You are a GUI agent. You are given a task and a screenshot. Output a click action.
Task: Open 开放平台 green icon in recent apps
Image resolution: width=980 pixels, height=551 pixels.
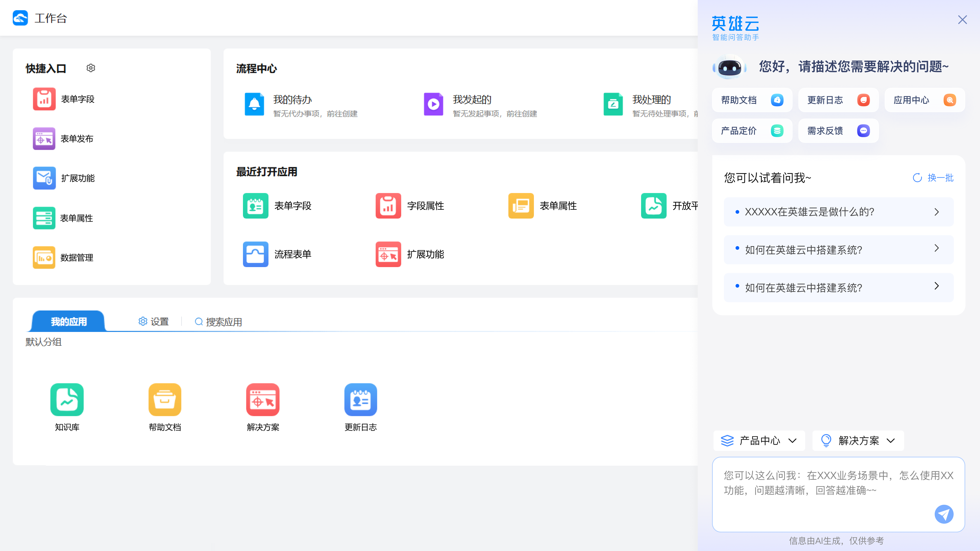click(654, 206)
